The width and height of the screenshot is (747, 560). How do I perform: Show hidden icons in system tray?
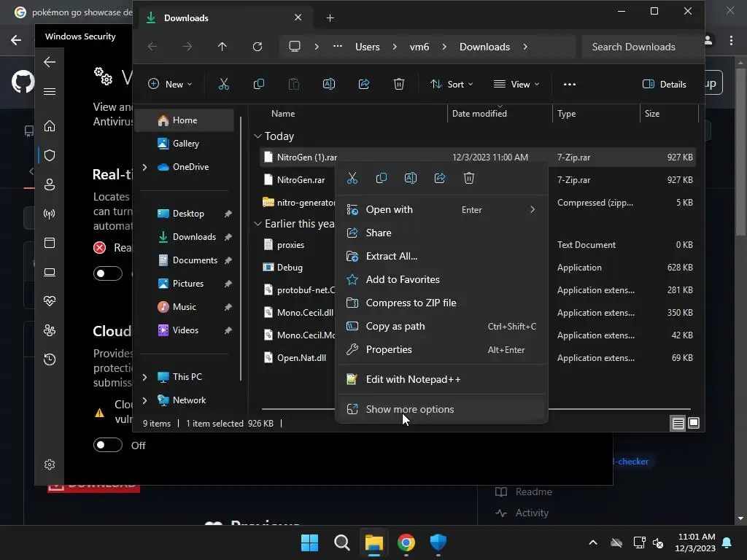592,542
